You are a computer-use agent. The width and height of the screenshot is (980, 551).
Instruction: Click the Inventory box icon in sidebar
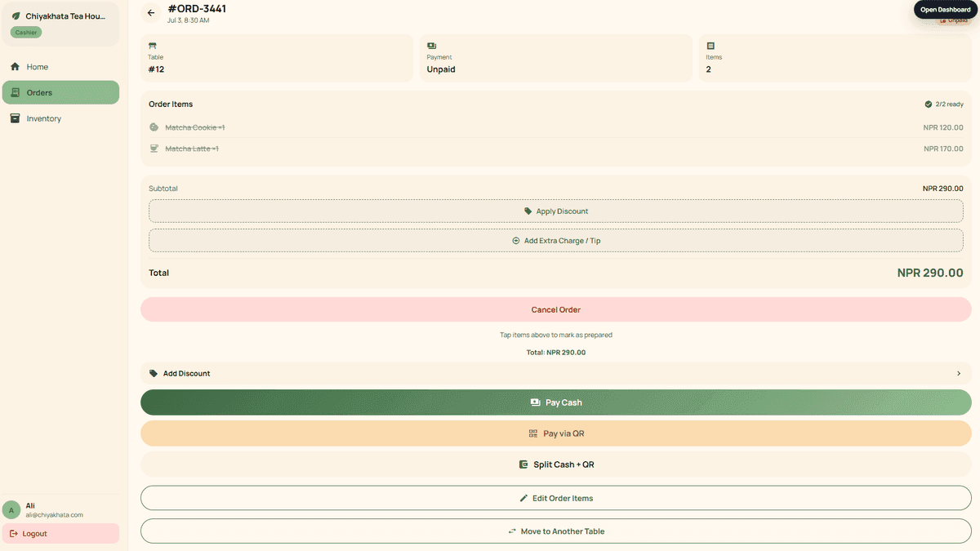15,118
